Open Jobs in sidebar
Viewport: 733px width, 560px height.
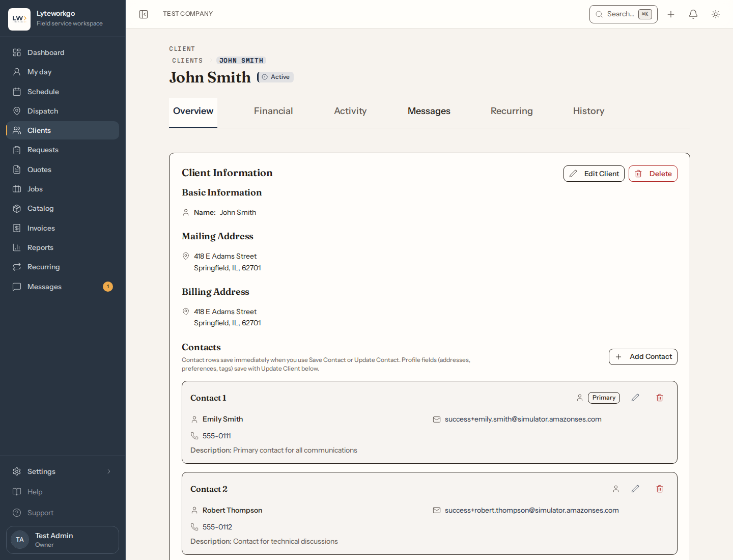point(63,189)
